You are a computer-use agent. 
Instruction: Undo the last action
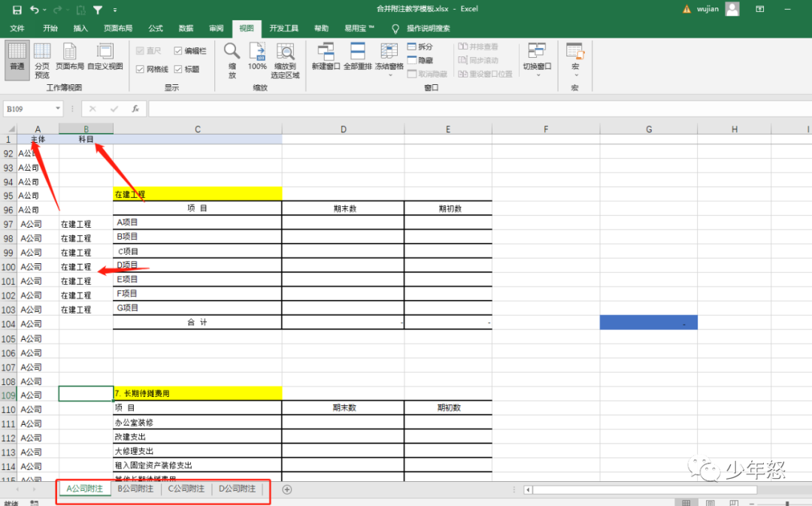(34, 10)
